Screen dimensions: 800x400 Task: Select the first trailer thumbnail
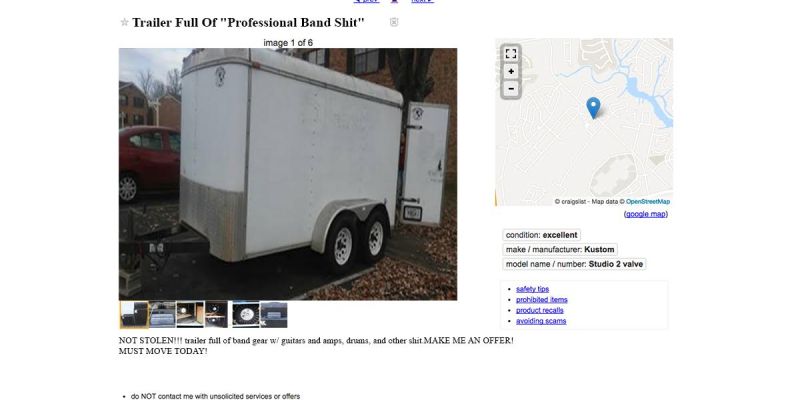pos(134,314)
